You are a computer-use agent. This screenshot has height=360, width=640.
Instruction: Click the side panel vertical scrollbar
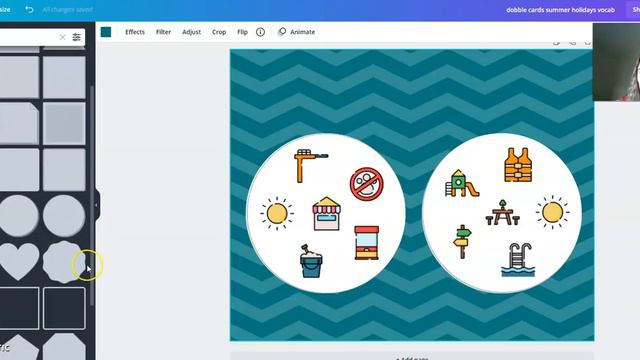(x=92, y=196)
